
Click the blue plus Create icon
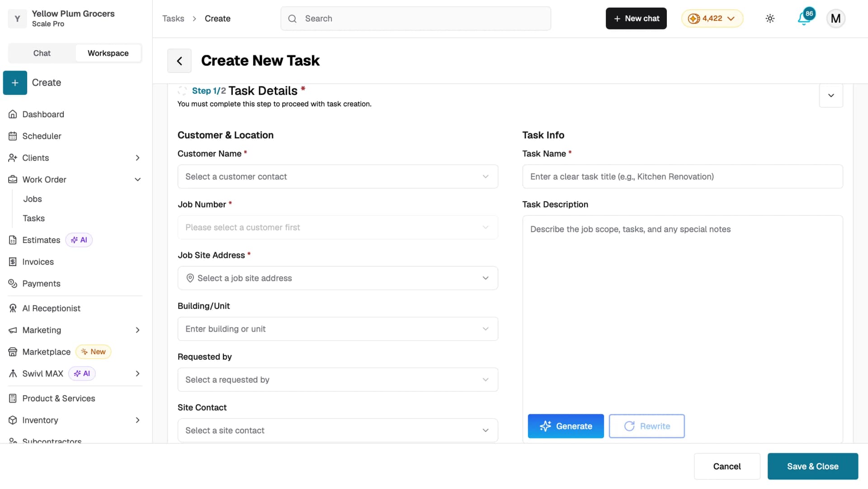pyautogui.click(x=15, y=83)
